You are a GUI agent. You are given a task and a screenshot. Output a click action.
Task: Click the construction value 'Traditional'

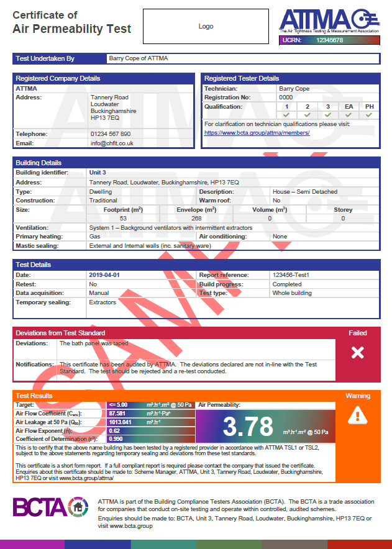(103, 200)
